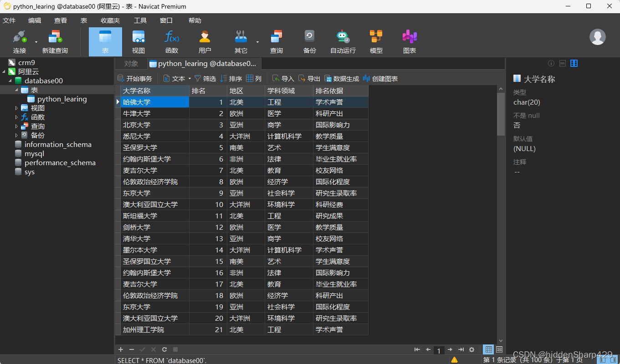Go to the next page arrow
620x364 pixels.
pos(450,349)
